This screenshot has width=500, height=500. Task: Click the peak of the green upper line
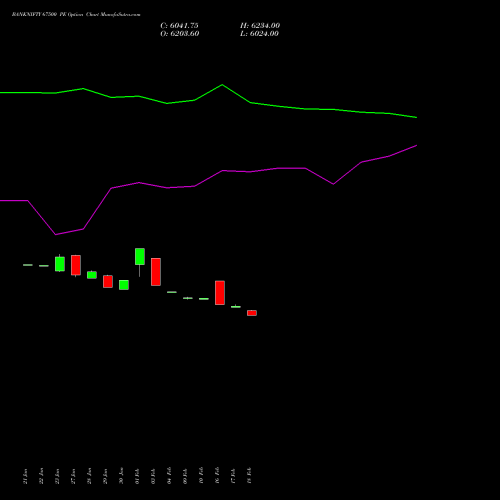coord(222,85)
